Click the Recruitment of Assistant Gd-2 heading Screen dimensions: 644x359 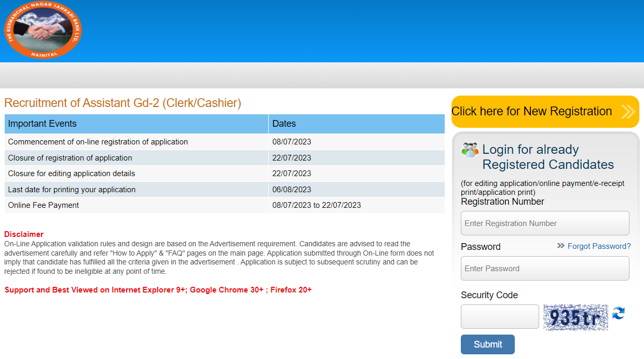click(x=123, y=103)
